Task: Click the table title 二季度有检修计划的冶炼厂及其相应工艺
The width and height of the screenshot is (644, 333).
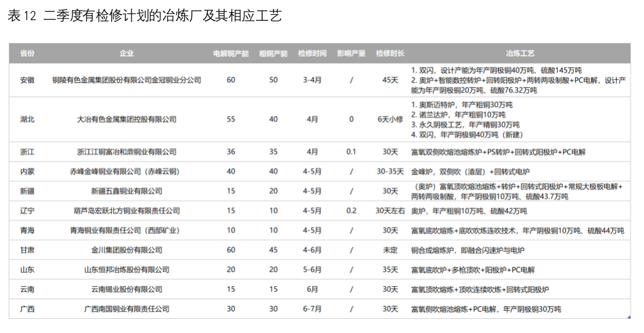Action: coord(163,16)
